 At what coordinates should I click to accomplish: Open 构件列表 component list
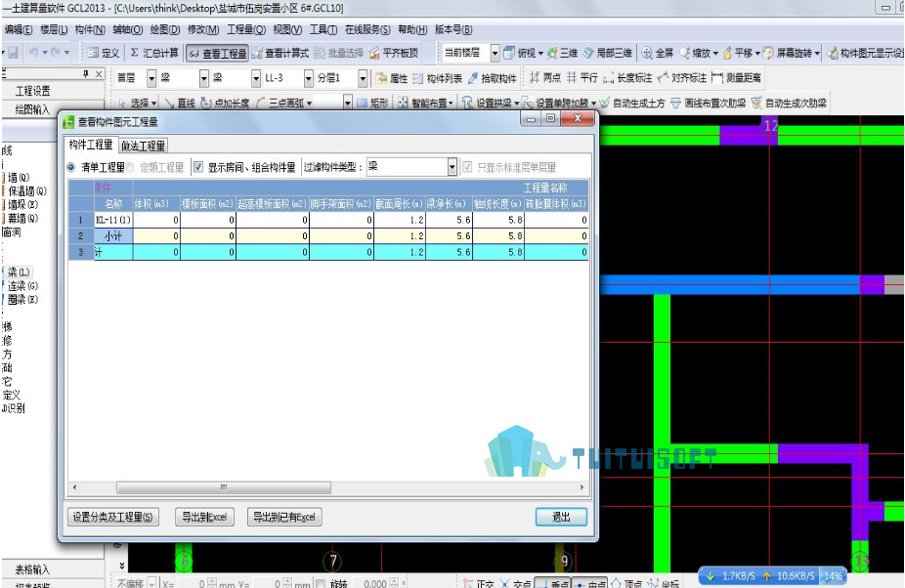click(438, 78)
